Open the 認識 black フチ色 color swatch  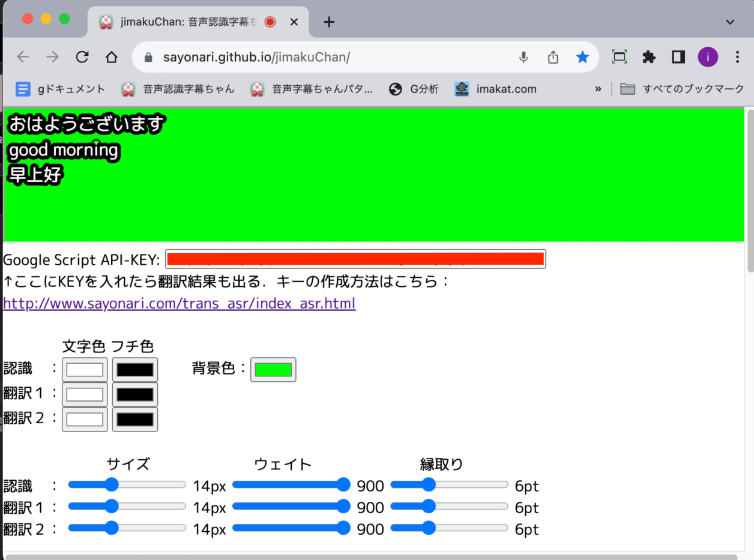click(x=135, y=370)
